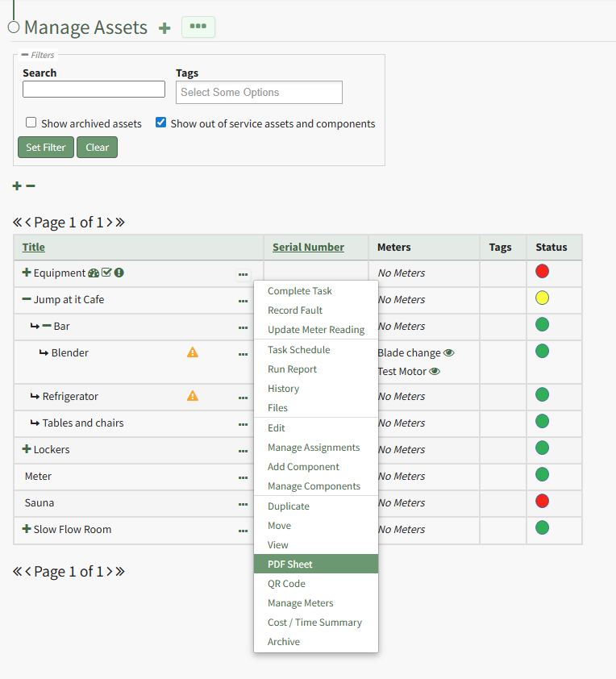Click the expand-all plus icon above the pagination

coord(17,186)
